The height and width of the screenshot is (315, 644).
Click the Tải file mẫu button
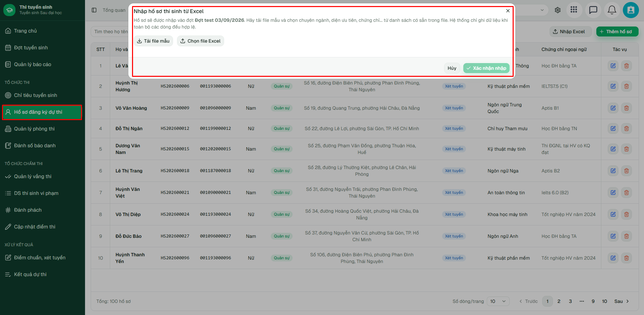tap(154, 41)
